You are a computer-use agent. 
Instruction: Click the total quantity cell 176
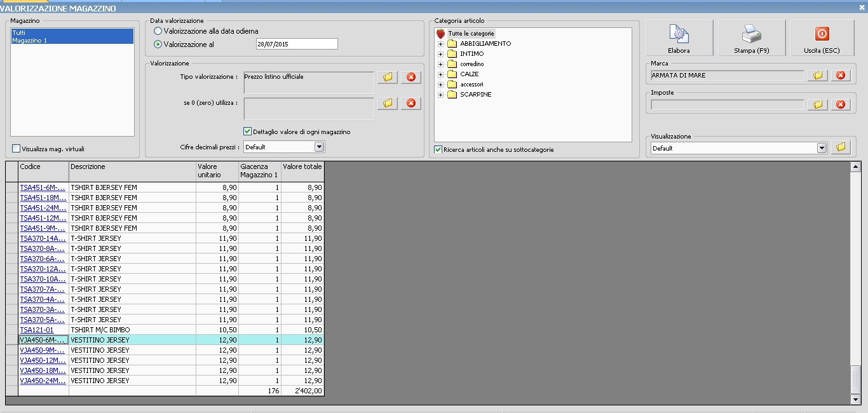pos(260,391)
